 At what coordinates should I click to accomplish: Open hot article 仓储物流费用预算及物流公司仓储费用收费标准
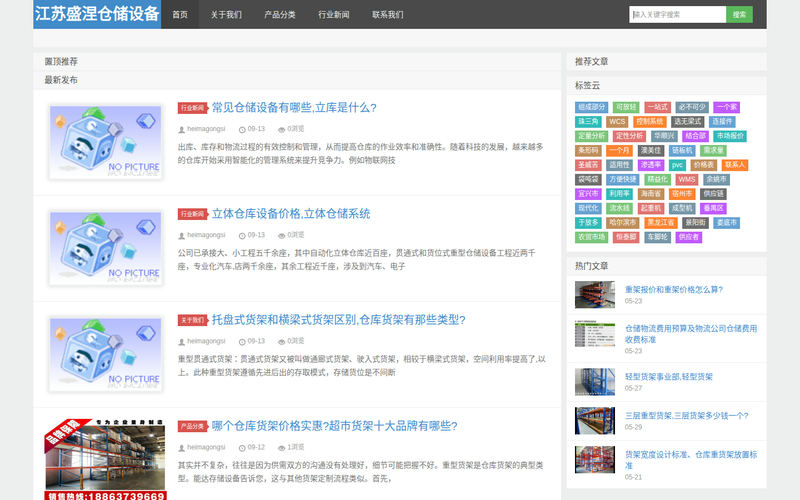[691, 334]
